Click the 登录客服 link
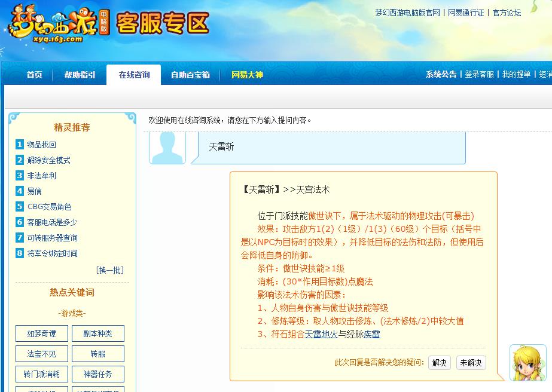Image resolution: width=552 pixels, height=392 pixels. pos(479,74)
